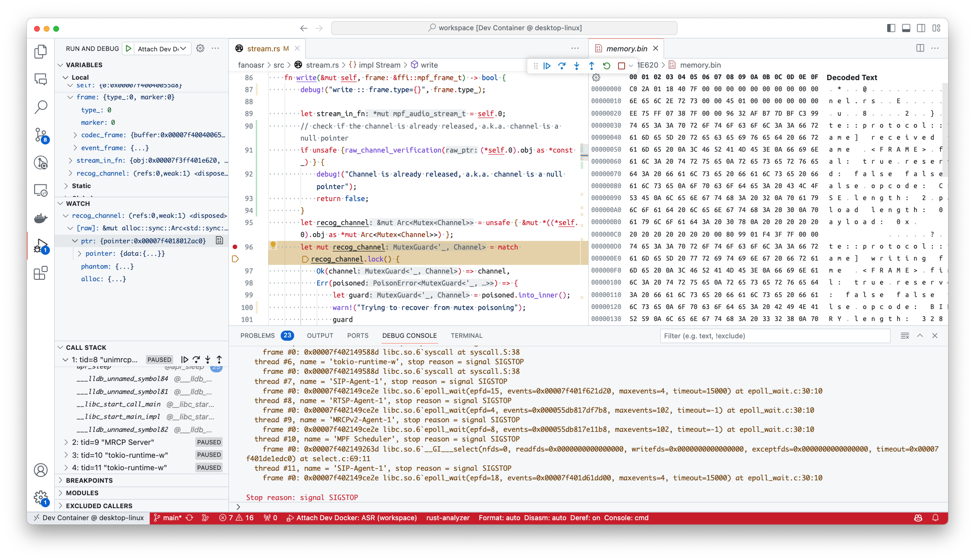Toggle the bottom panel layout icon
Screen dimensions: 975x560
coord(906,28)
